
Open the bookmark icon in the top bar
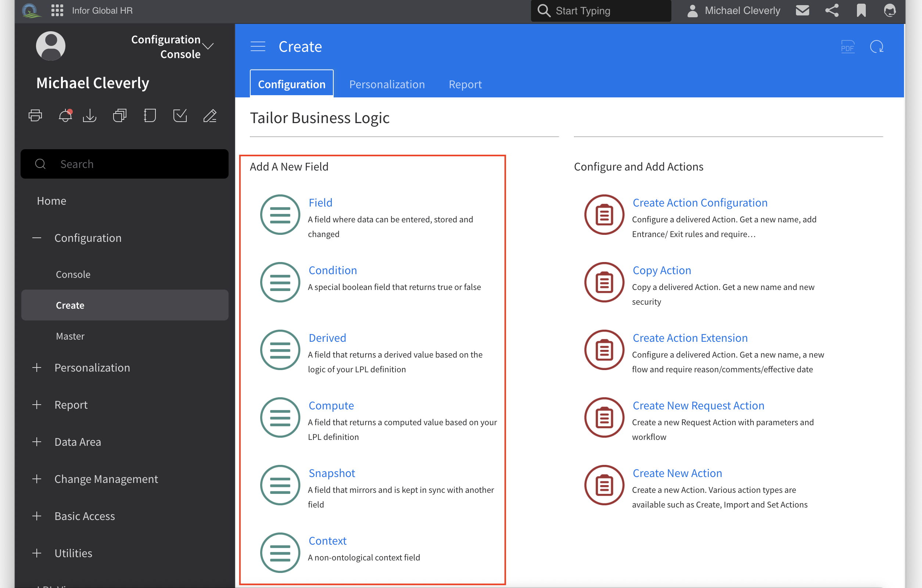point(861,10)
